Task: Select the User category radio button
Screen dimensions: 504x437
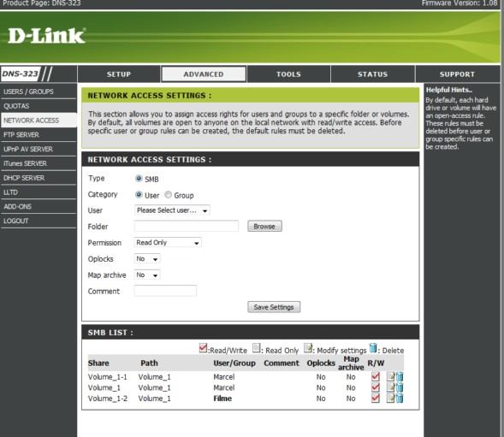Action: [x=139, y=195]
